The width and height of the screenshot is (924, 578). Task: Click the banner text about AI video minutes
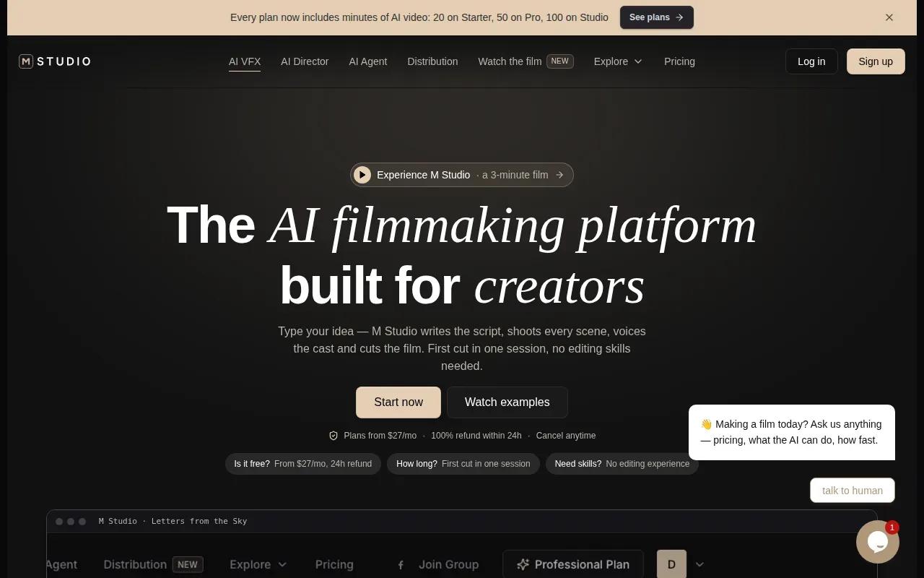(419, 17)
